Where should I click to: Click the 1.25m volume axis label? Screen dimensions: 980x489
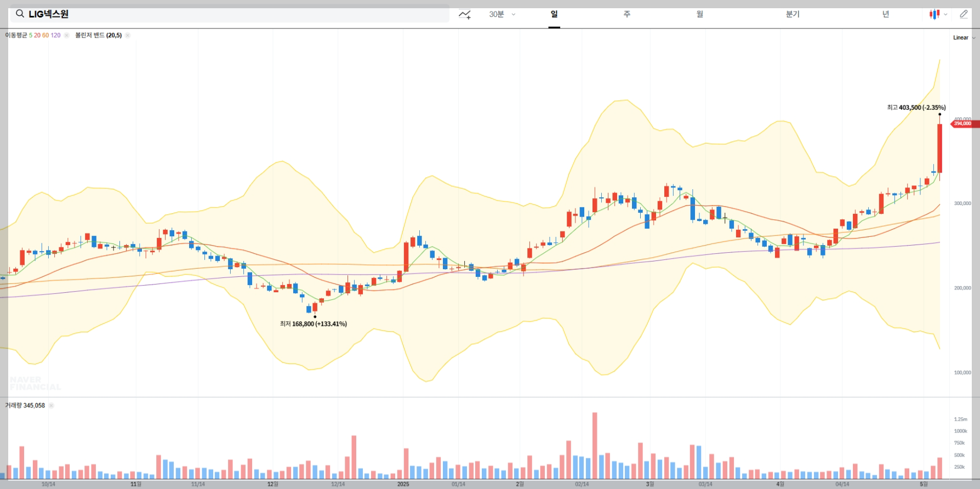click(960, 419)
